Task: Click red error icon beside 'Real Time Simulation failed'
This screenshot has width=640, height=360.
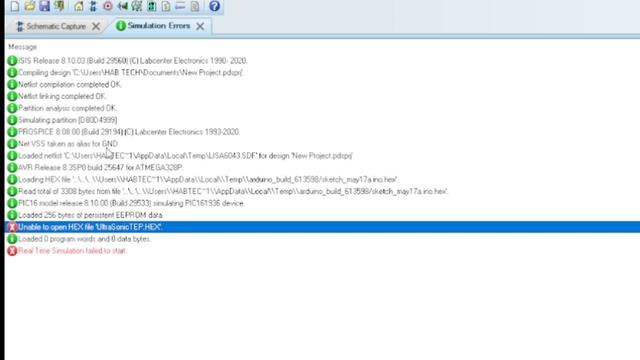Action: (x=12, y=251)
